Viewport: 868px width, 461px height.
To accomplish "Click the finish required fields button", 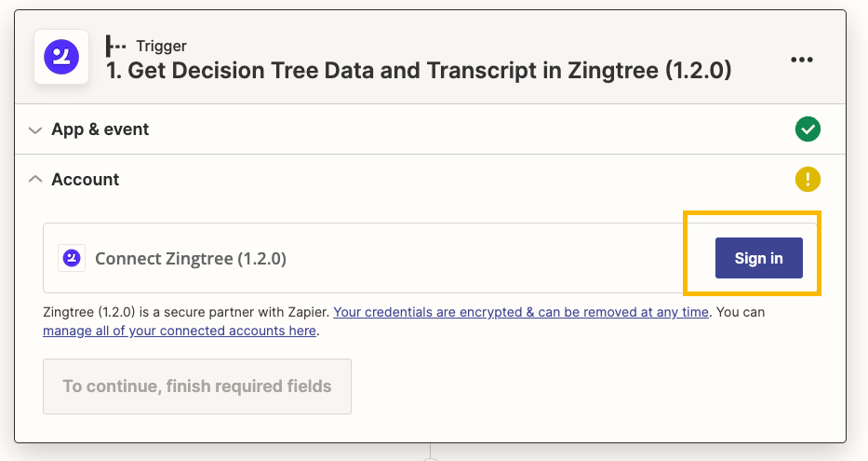I will click(x=197, y=386).
